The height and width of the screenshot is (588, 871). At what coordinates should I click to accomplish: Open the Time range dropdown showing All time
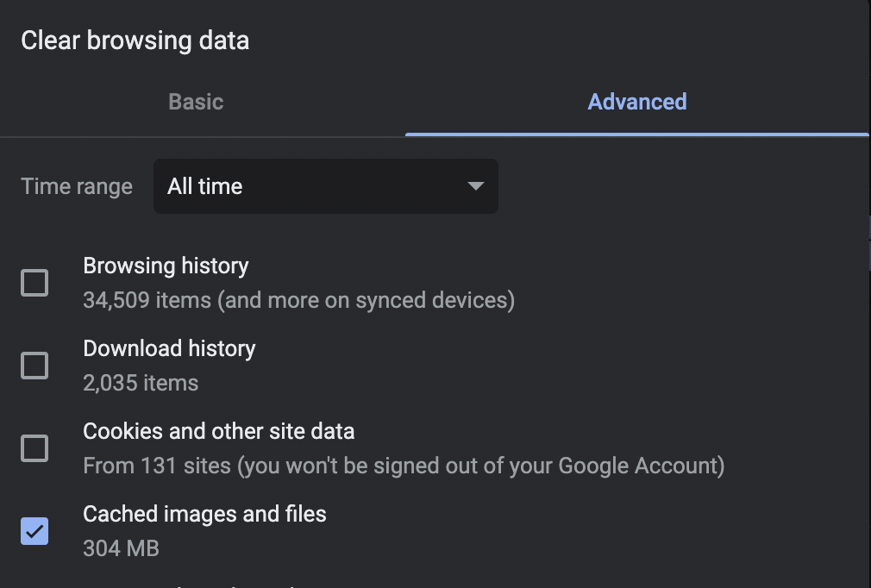(325, 186)
